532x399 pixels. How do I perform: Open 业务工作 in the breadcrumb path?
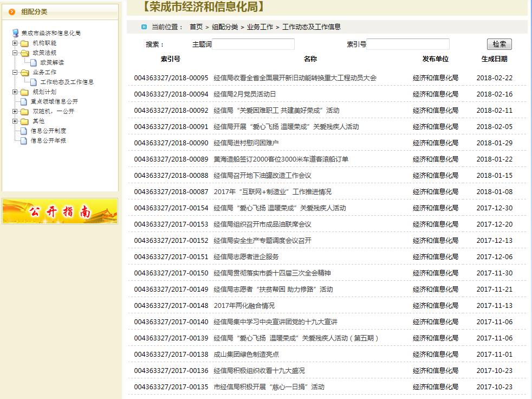(260, 27)
